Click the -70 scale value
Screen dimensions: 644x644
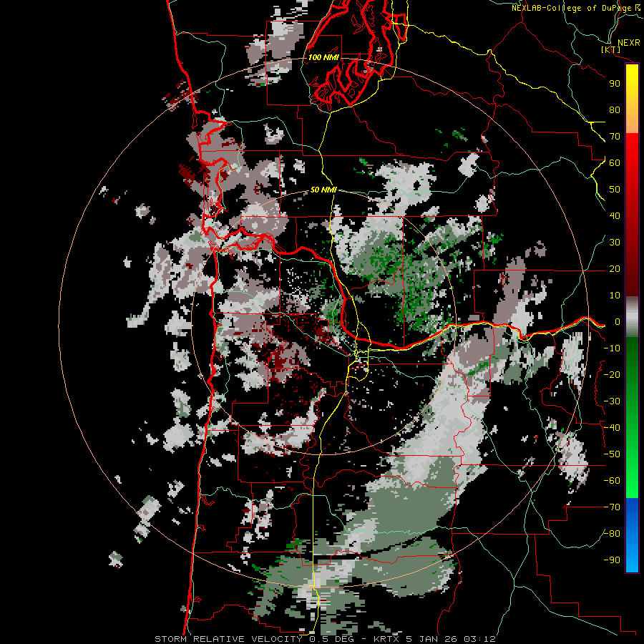(x=612, y=507)
